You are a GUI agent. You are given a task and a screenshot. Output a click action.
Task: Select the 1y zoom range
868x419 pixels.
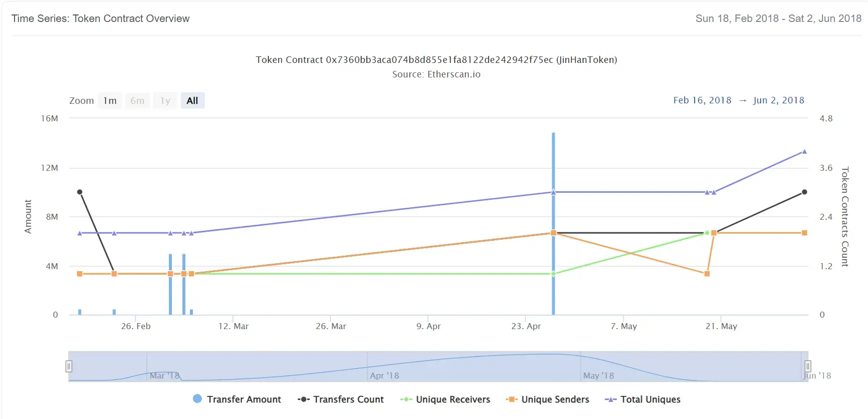click(x=165, y=101)
